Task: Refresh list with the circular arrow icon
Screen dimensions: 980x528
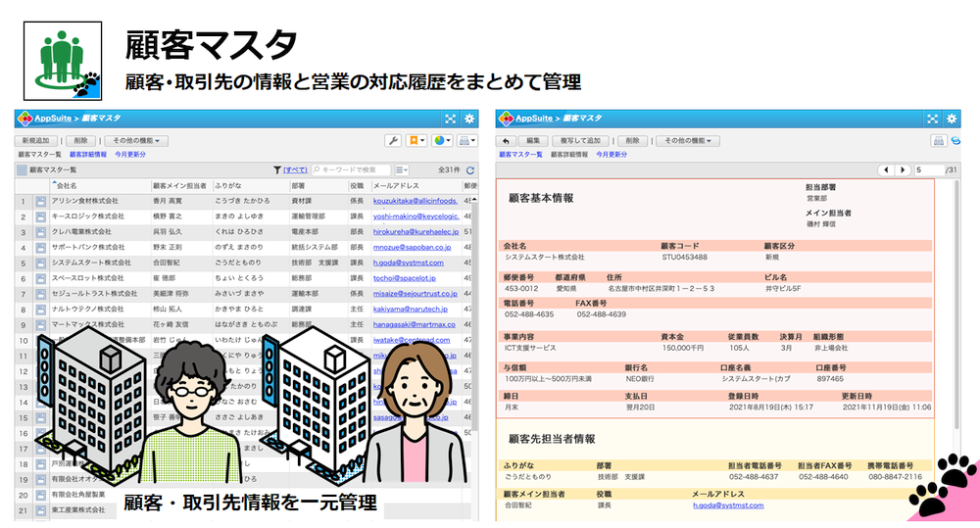Action: coord(470,170)
